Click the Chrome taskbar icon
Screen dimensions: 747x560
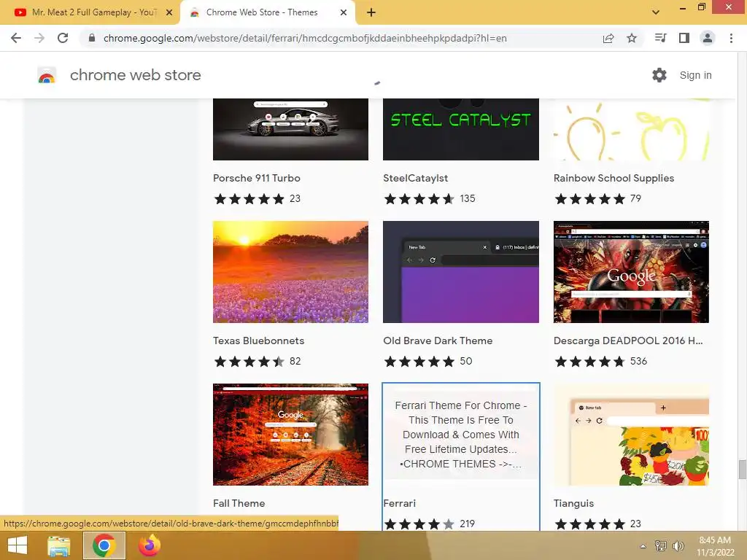pos(104,545)
